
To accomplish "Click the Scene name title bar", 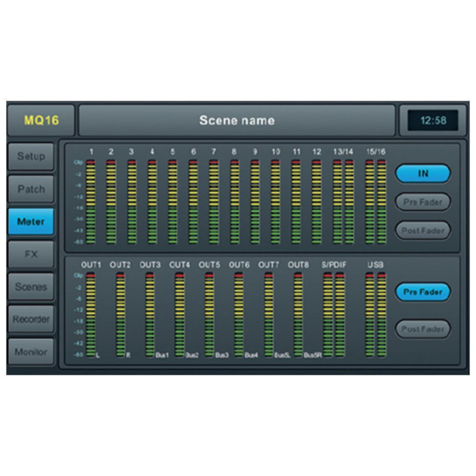I will 237,121.
